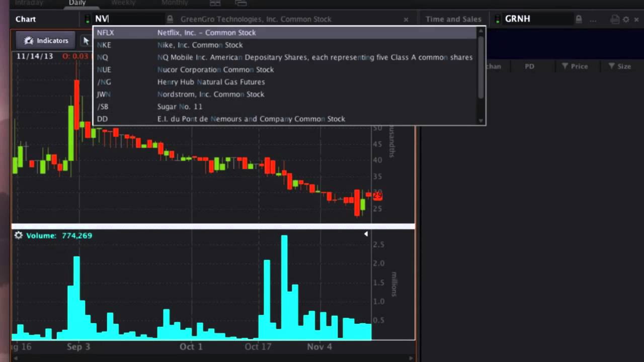This screenshot has height=362, width=644.
Task: Select /NG Henry Hub Natural Gas Futures
Action: pyautogui.click(x=285, y=82)
